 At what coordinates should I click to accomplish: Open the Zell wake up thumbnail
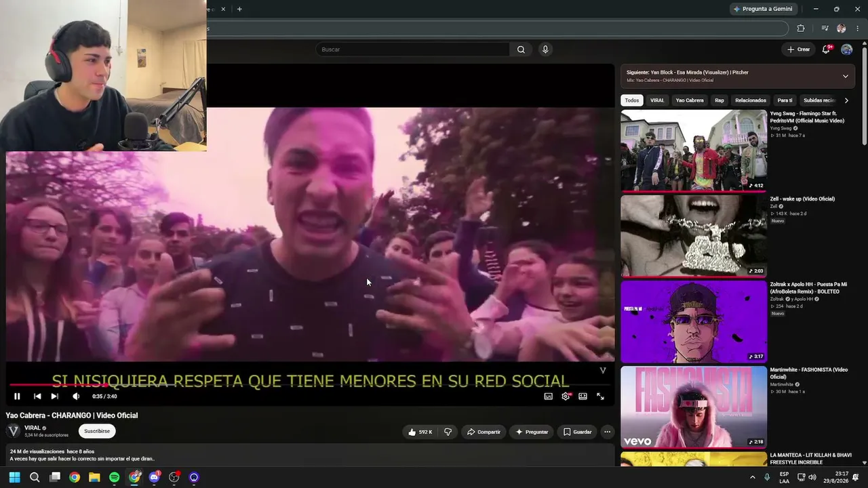(x=694, y=236)
